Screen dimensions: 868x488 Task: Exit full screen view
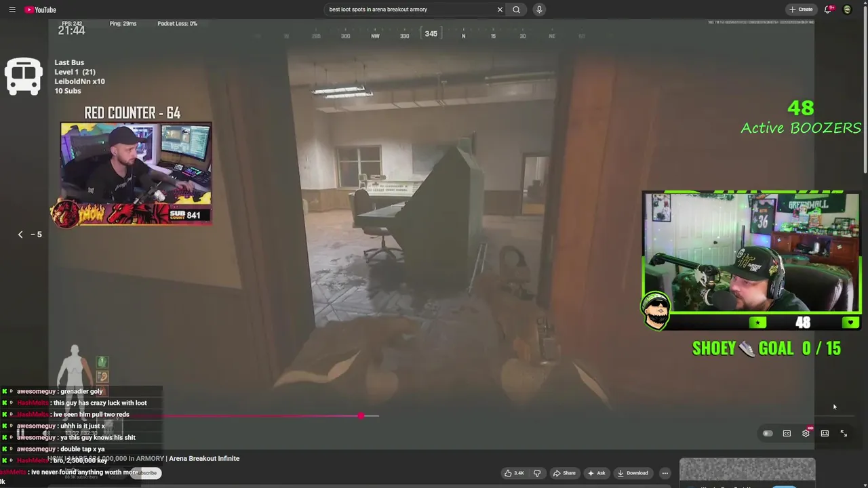pos(844,433)
